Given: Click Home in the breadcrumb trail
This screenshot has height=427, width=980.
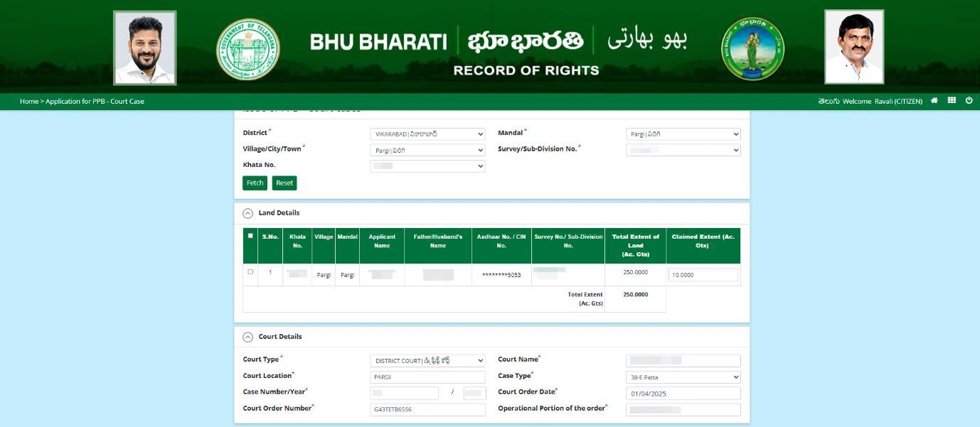Looking at the screenshot, I should coord(28,101).
